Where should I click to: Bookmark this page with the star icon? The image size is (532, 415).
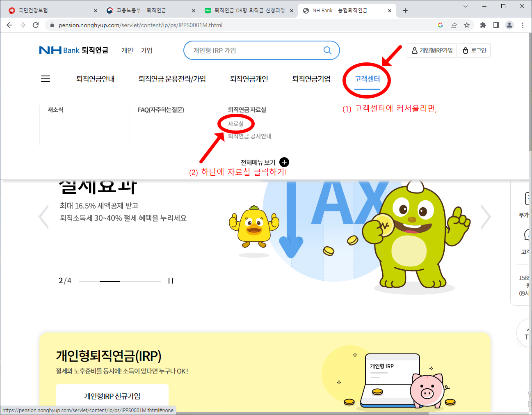(467, 25)
